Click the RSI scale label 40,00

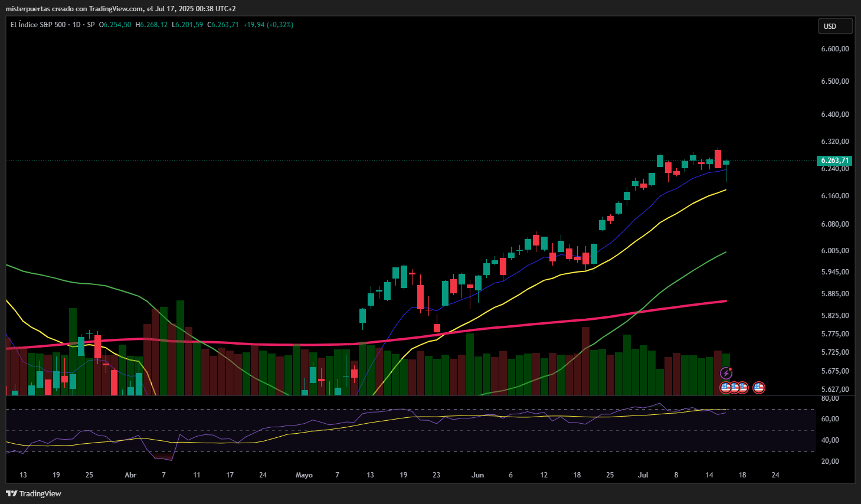click(830, 440)
